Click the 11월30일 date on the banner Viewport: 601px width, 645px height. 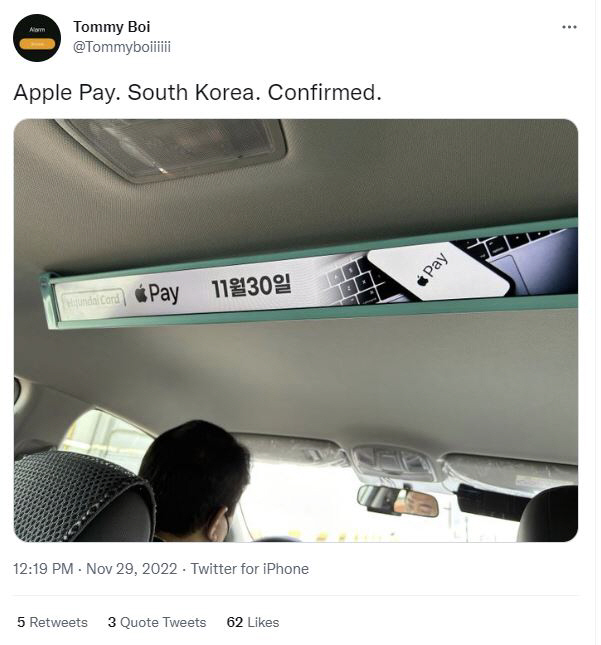251,286
